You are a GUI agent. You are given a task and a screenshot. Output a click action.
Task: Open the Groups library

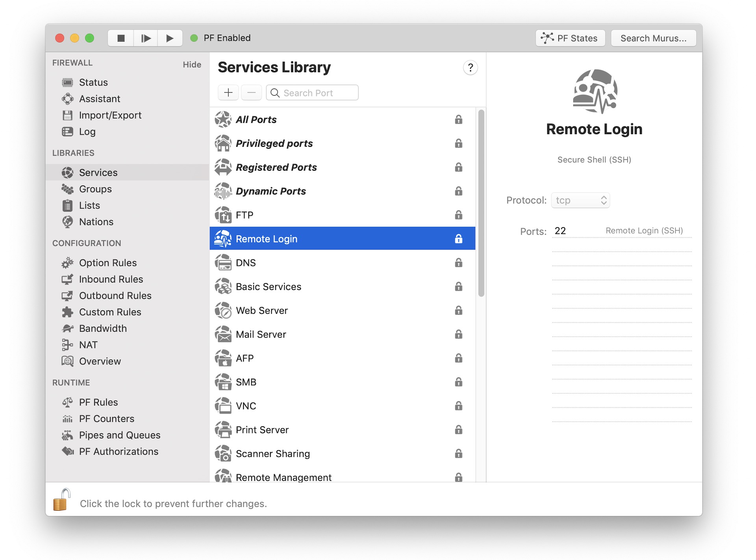(95, 189)
